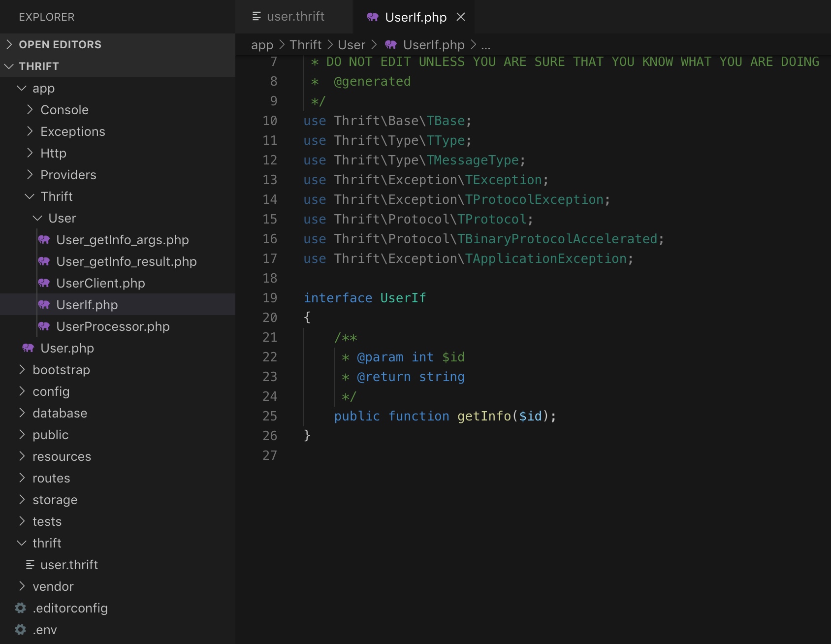Click '@param int $id' on line 22
The width and height of the screenshot is (831, 644).
411,357
